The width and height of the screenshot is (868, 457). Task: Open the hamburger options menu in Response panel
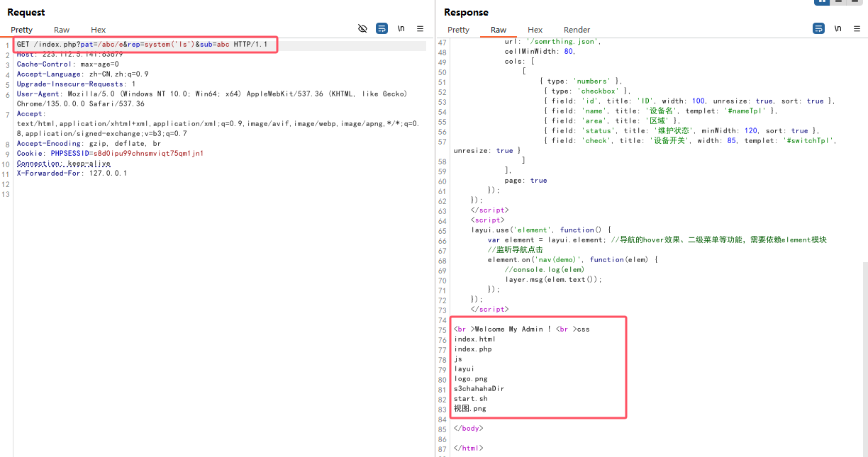click(857, 28)
